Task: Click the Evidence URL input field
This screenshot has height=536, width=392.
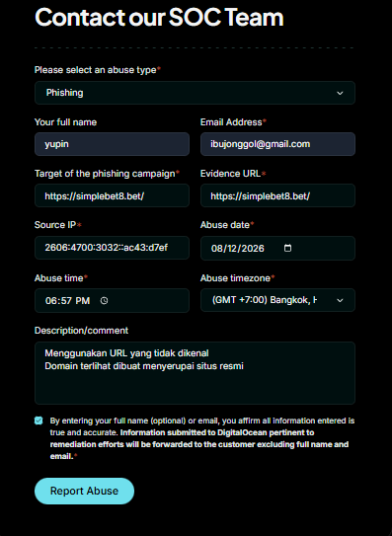Action: pyautogui.click(x=277, y=195)
